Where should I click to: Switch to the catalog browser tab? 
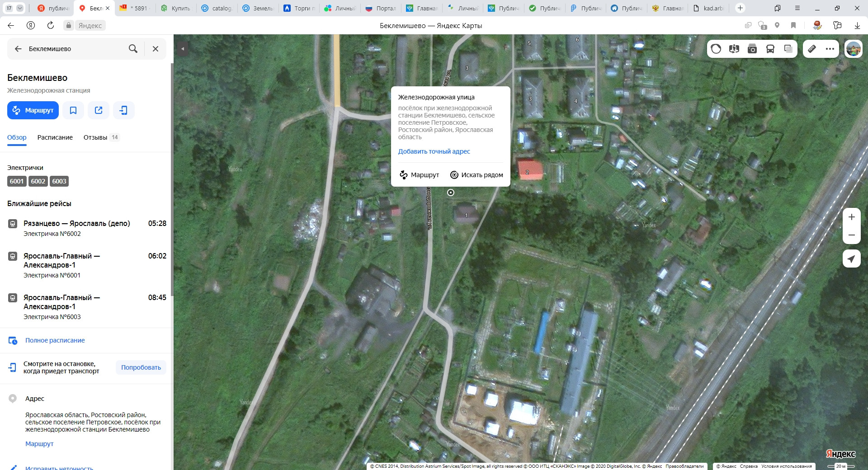click(x=216, y=8)
